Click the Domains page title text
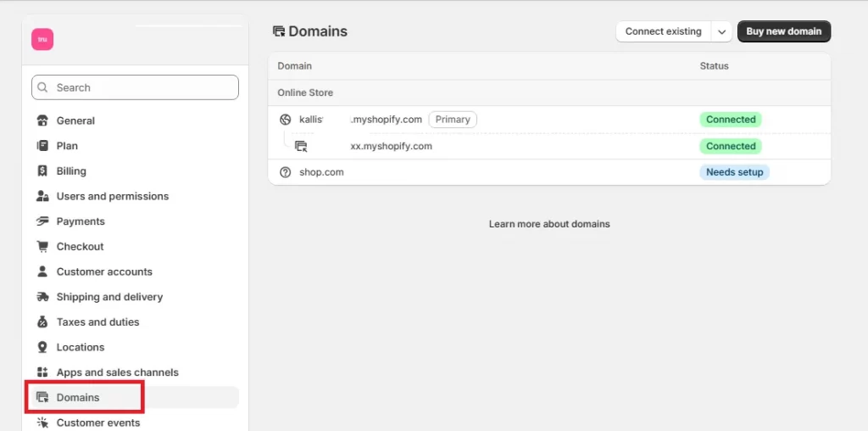868x431 pixels. click(x=318, y=31)
